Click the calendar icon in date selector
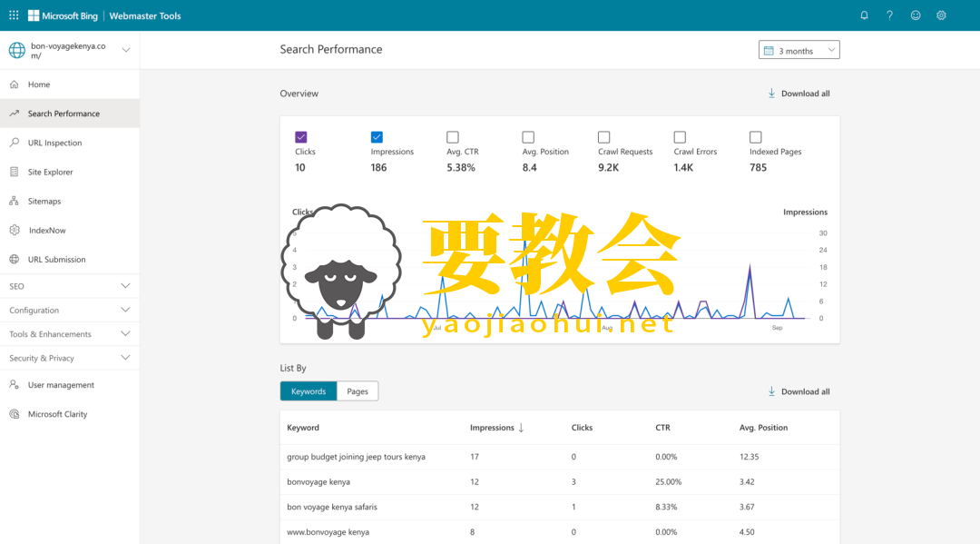 769,51
